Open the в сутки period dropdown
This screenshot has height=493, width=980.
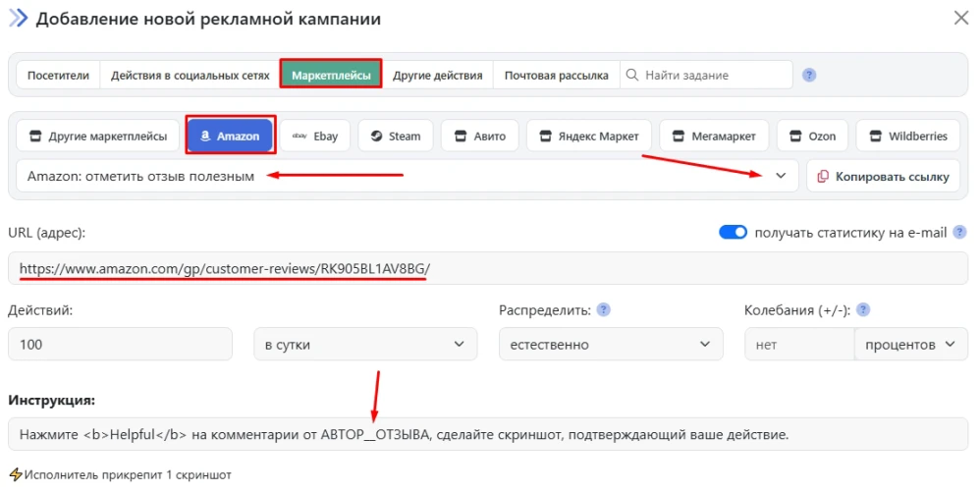(x=365, y=345)
